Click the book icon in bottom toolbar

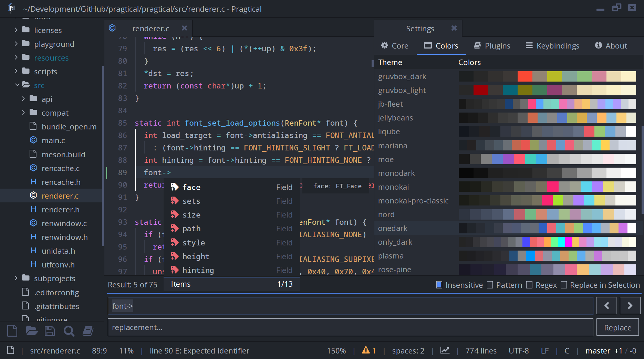pyautogui.click(x=88, y=331)
